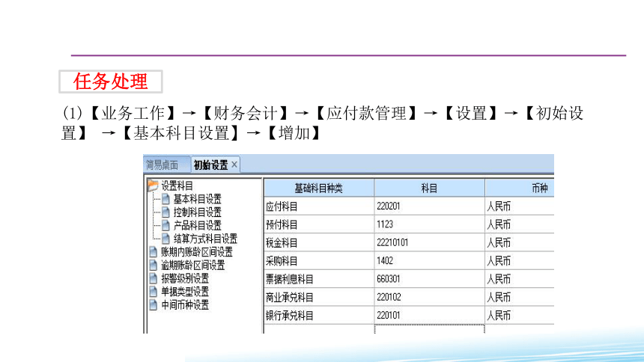Image resolution: width=644 pixels, height=362 pixels.
Task: Click the document icon beside 单据类型设置
Action: point(154,292)
